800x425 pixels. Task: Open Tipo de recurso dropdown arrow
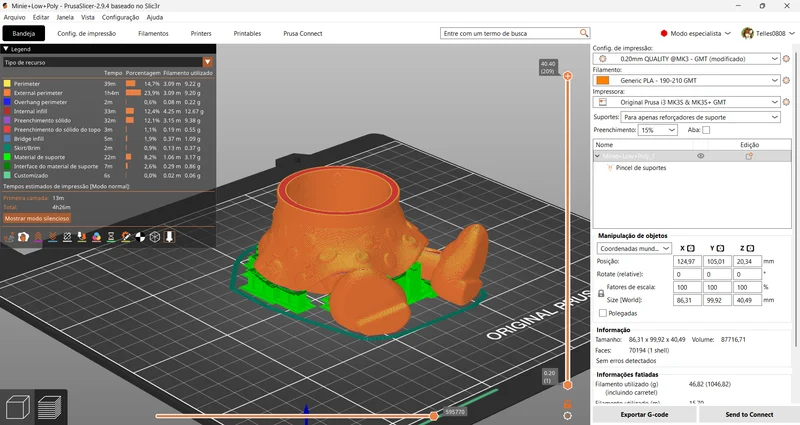(208, 62)
